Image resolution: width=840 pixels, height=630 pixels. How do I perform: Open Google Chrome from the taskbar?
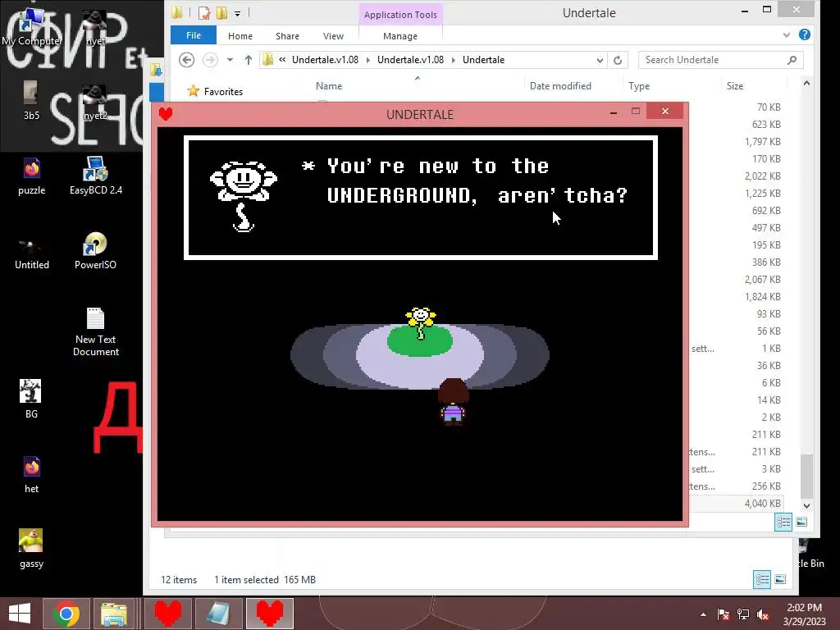point(66,614)
